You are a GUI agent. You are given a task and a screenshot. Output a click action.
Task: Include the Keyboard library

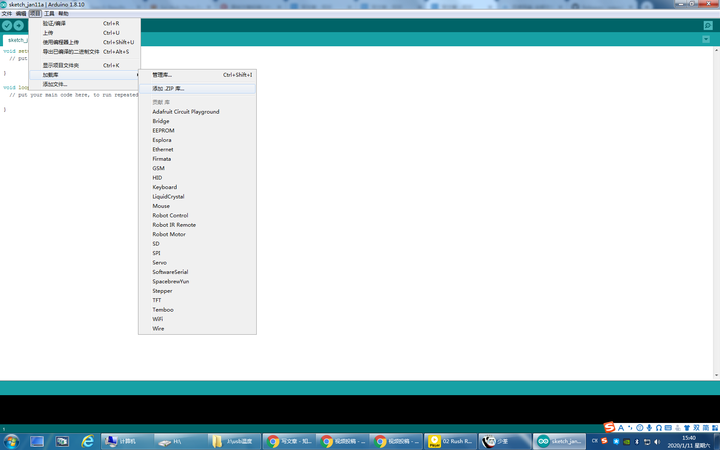point(197,187)
